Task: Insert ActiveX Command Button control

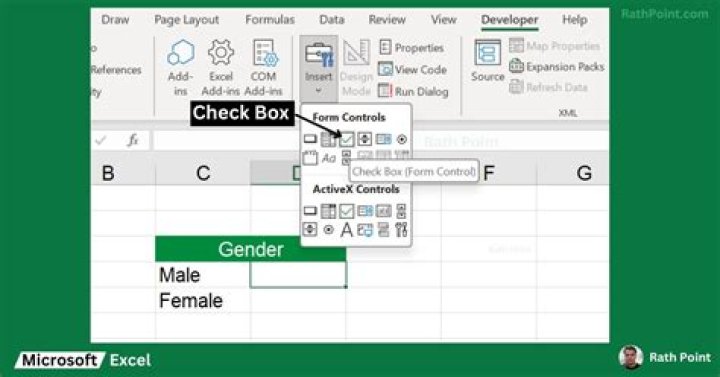Action: (310, 211)
